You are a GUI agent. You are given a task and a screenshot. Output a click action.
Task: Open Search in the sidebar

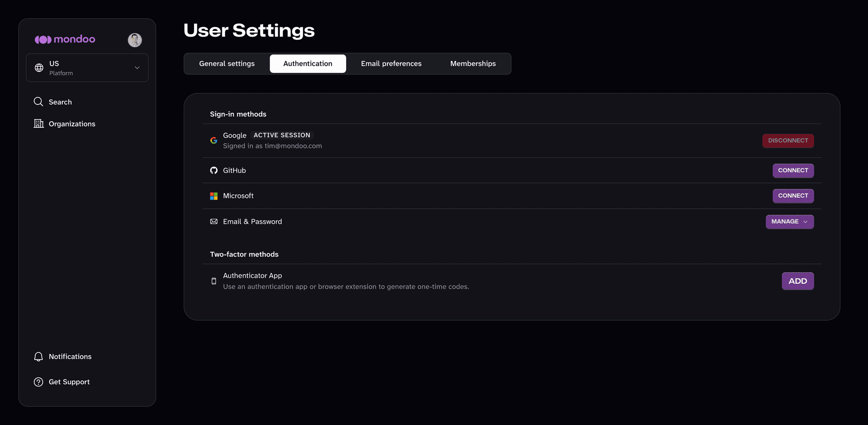pos(60,102)
